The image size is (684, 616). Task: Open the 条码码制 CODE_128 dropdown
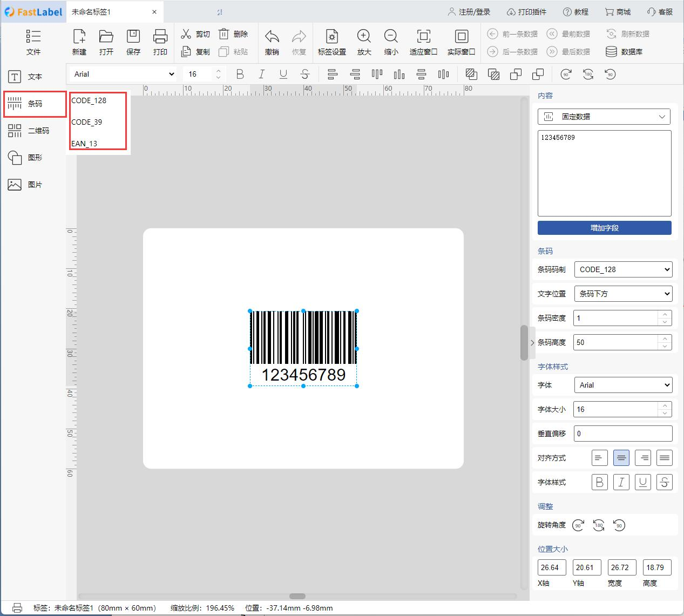point(623,269)
